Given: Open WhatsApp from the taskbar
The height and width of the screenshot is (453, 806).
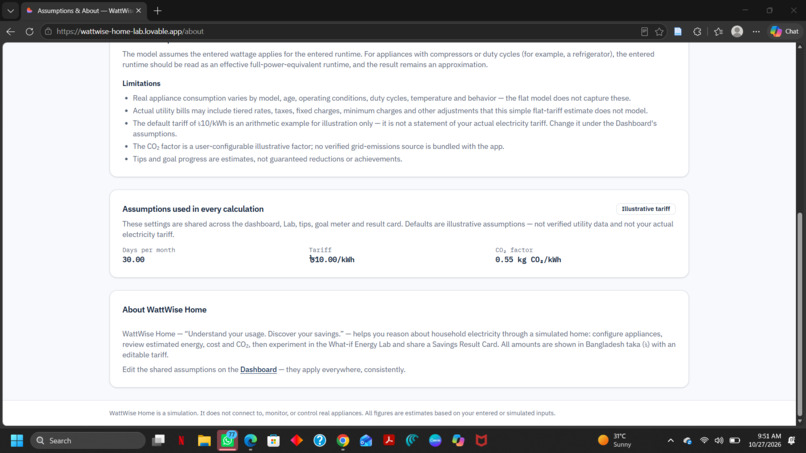Looking at the screenshot, I should 227,441.
